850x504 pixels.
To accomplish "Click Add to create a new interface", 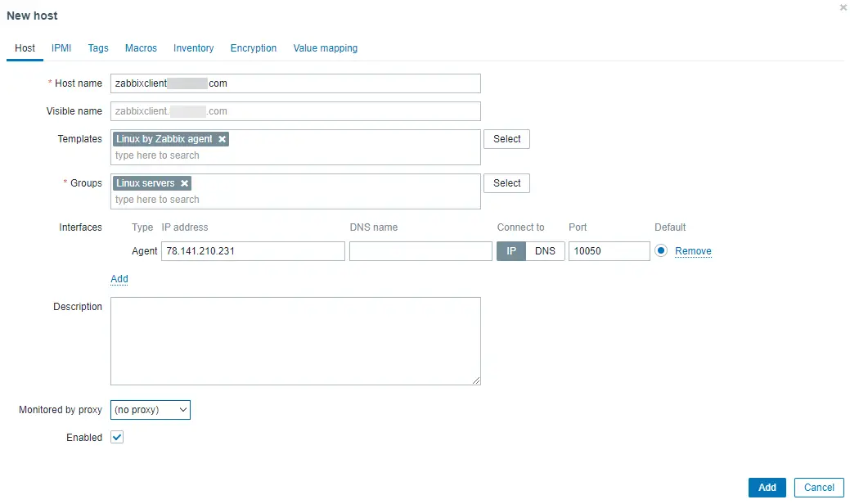I will click(119, 278).
